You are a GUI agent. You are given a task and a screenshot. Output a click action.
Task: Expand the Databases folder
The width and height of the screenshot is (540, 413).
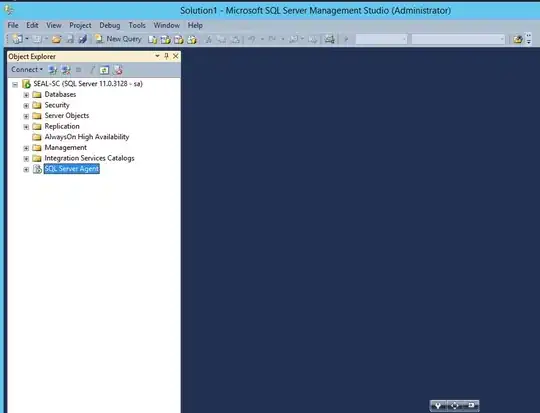point(26,95)
